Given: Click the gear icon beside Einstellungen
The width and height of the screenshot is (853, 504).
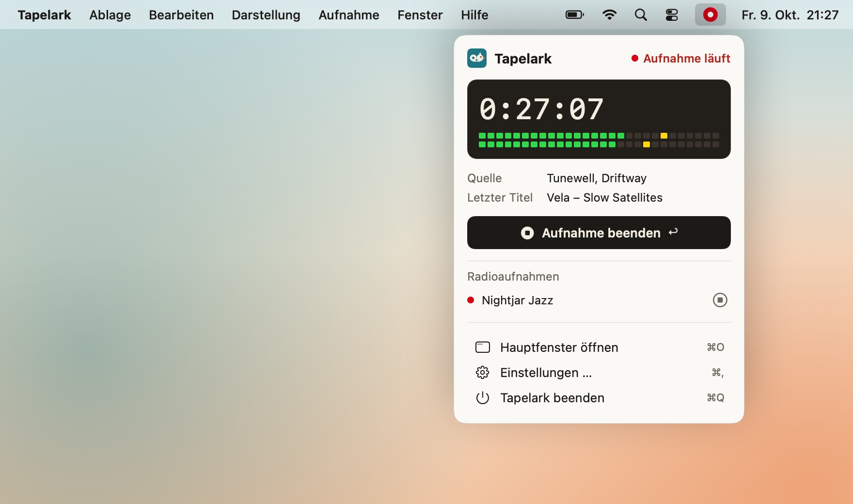Looking at the screenshot, I should click(x=483, y=372).
